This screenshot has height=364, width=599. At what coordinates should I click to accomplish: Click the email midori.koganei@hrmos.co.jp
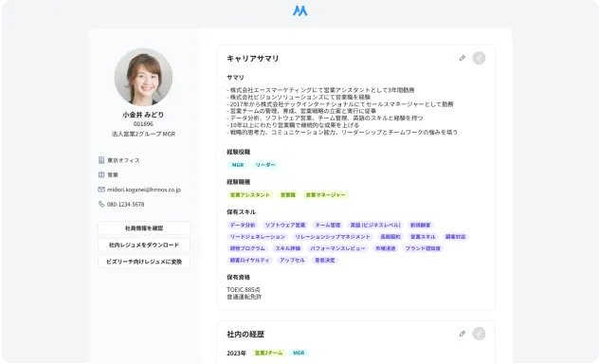(x=144, y=190)
